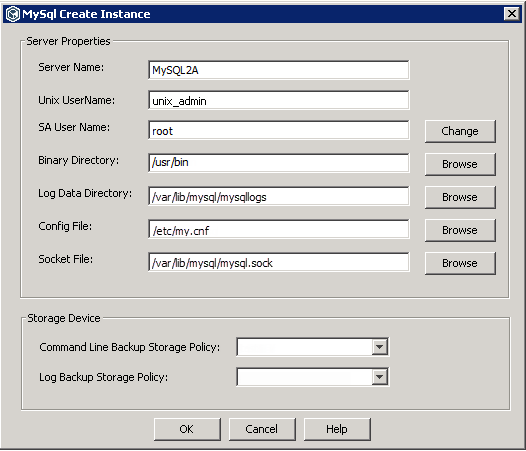Click the Socket File input field
The width and height of the screenshot is (526, 451).
click(x=278, y=262)
